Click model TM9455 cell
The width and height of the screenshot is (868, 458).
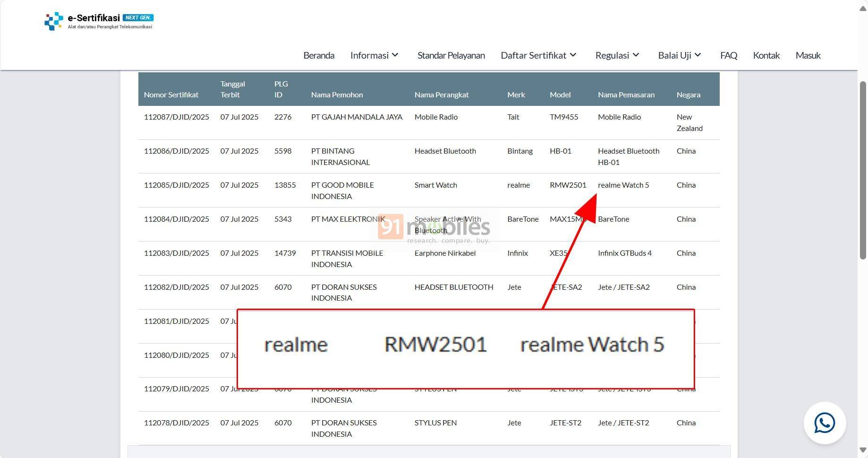(564, 117)
